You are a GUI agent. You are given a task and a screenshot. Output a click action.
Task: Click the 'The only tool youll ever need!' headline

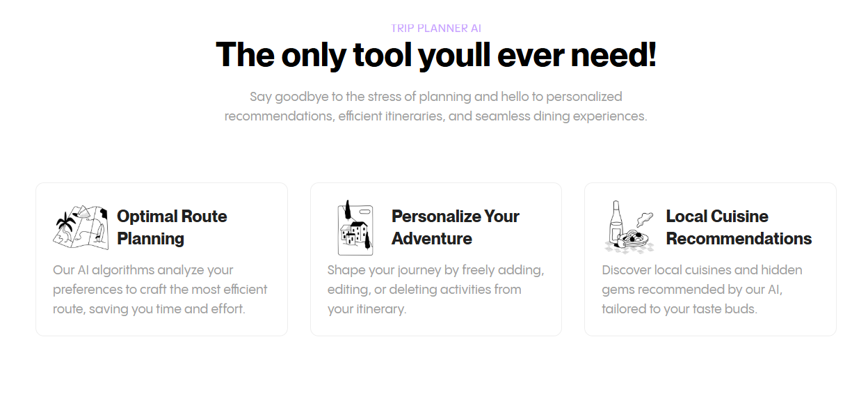click(436, 54)
